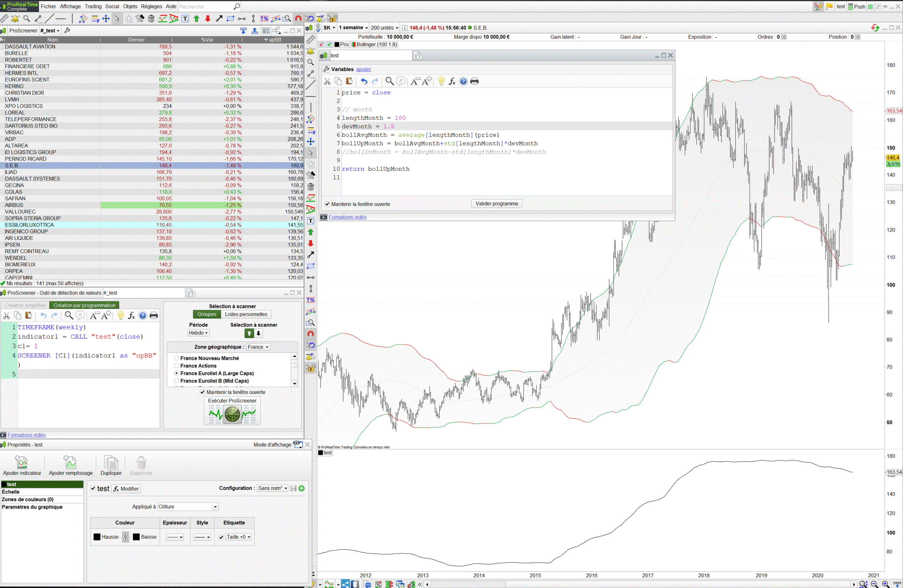Open the Hebdo period dropdown
This screenshot has width=903, height=588.
click(198, 333)
